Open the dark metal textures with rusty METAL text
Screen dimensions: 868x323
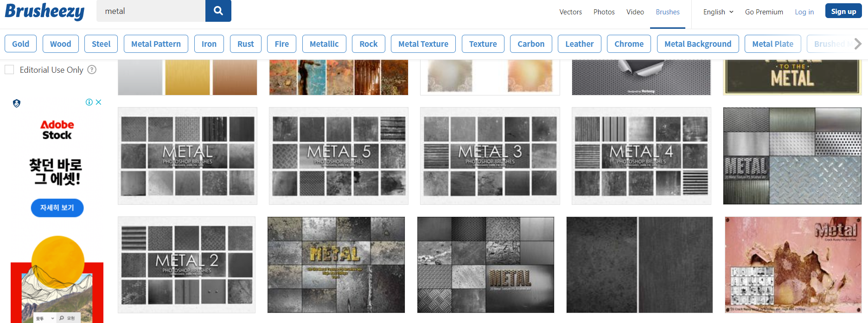tap(485, 265)
